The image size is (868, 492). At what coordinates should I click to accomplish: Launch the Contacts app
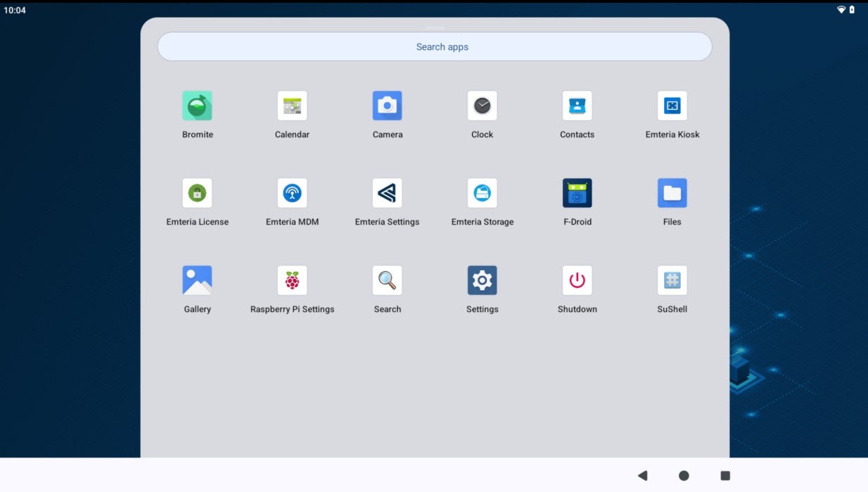click(x=577, y=106)
